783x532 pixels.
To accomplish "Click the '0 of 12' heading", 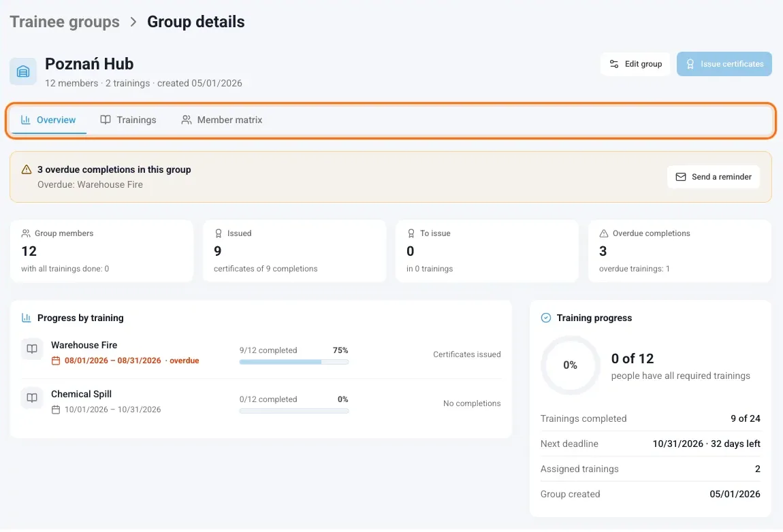I will click(633, 359).
